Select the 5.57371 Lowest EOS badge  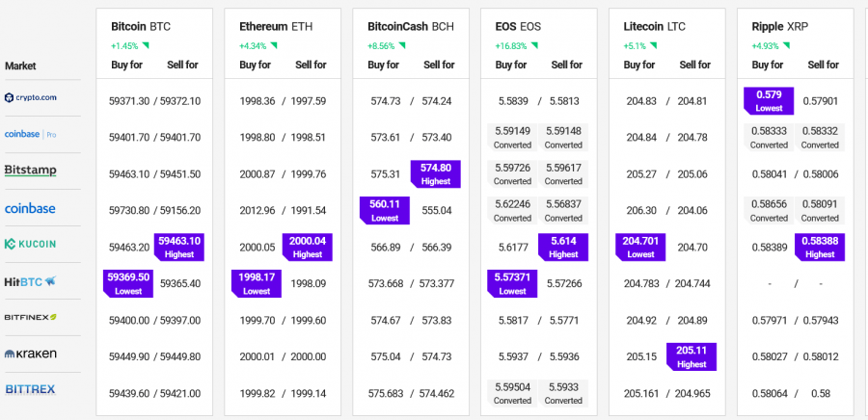coord(513,283)
